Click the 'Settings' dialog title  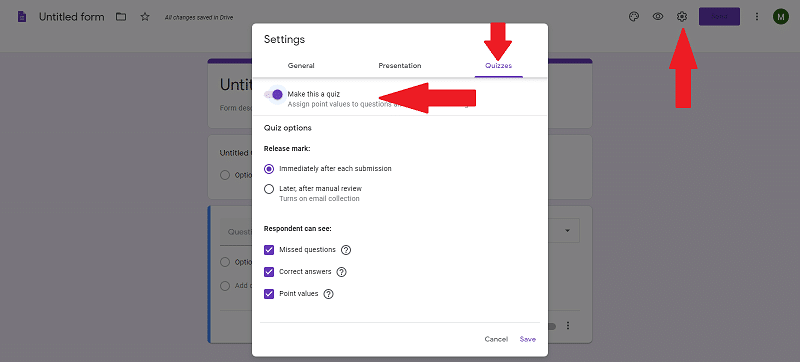tap(284, 39)
